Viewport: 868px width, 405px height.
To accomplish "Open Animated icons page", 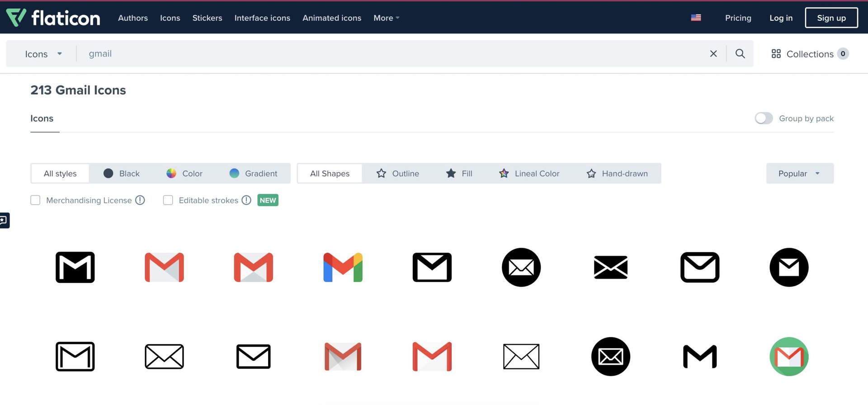I will click(x=332, y=18).
